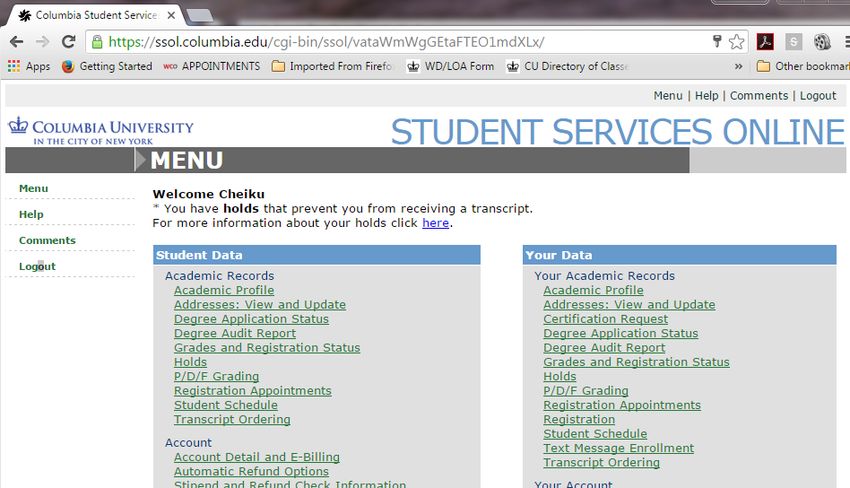Open Grades and Registration Status under Your Data
This screenshot has width=850, height=488.
coord(636,362)
